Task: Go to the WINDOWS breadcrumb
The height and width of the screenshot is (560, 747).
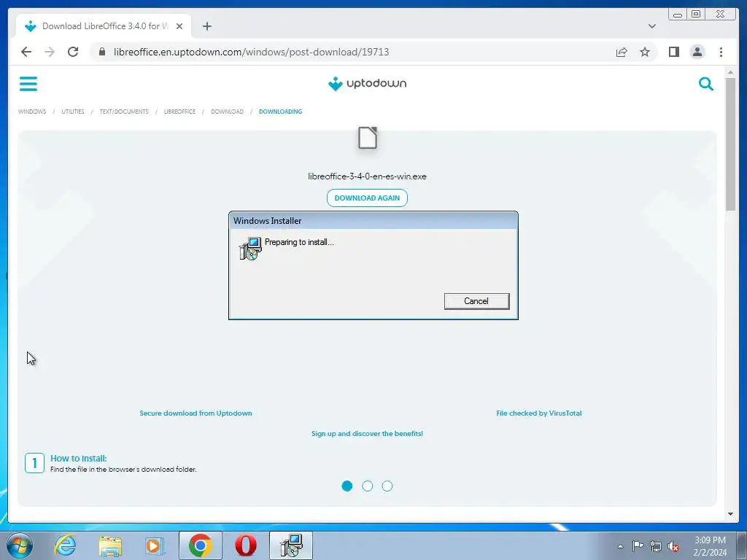Action: 32,112
